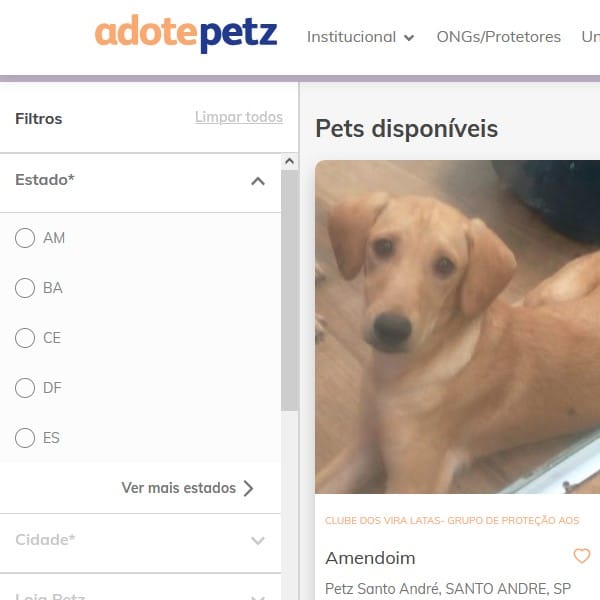Pick the ES state radio button
Screen dimensions: 600x600
pos(25,438)
